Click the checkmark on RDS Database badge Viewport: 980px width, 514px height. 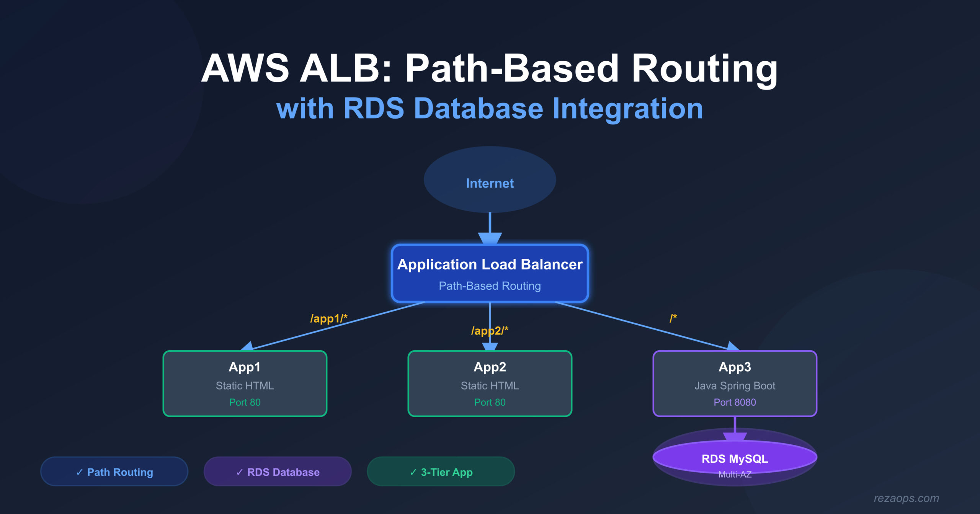(x=239, y=472)
